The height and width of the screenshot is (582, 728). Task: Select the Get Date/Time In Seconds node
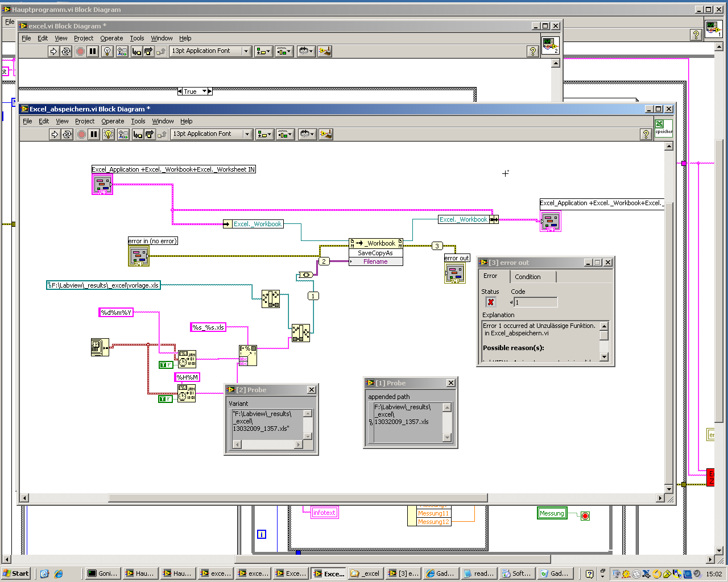[x=100, y=347]
